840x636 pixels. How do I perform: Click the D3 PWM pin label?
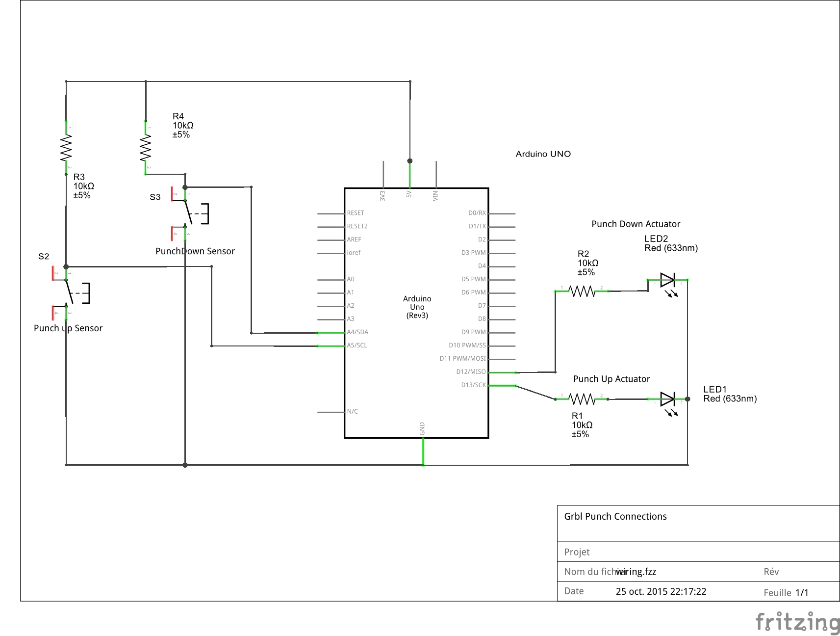[473, 253]
